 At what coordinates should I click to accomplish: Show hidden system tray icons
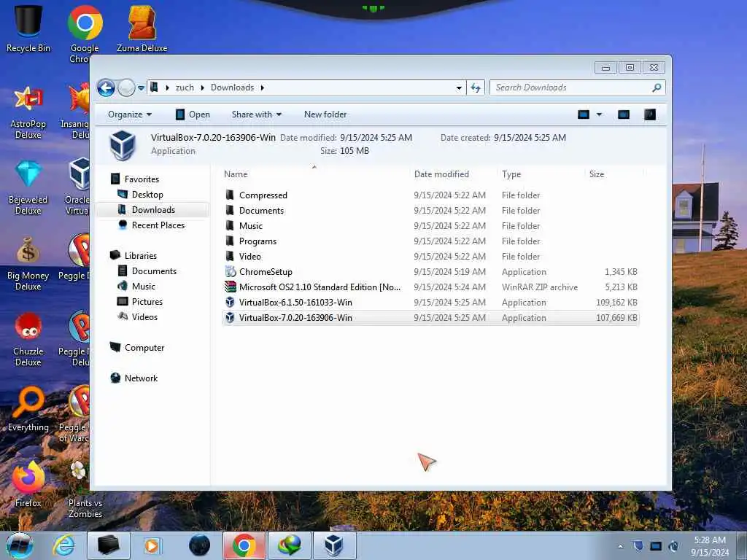620,546
